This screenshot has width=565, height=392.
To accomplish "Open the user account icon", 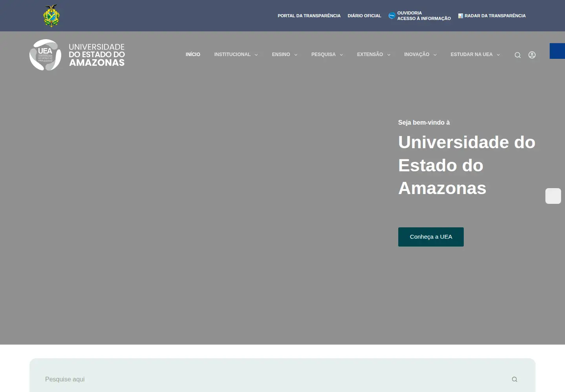I will point(532,55).
